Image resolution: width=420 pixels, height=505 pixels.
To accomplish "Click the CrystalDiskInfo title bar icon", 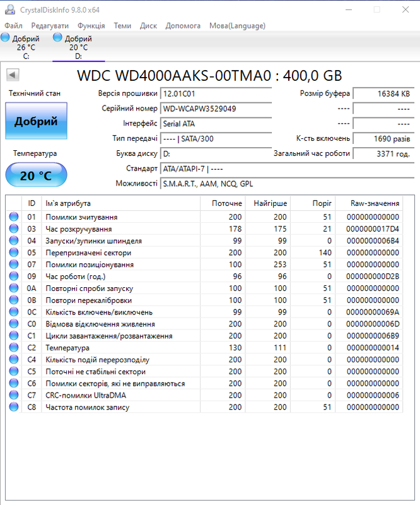I will tap(10, 9).
